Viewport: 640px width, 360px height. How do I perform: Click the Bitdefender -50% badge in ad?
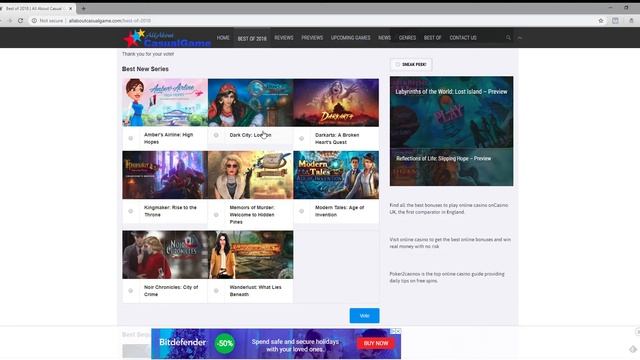pyautogui.click(x=225, y=343)
